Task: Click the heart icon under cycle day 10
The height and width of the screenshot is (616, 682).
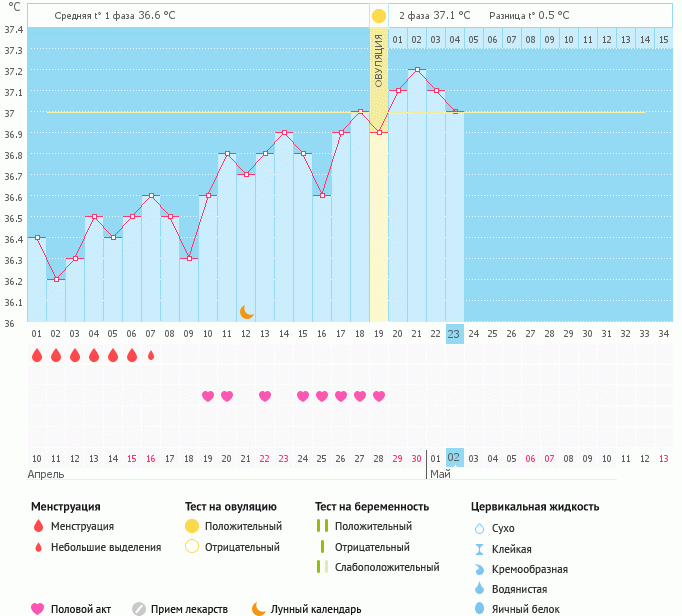Action: click(x=208, y=396)
